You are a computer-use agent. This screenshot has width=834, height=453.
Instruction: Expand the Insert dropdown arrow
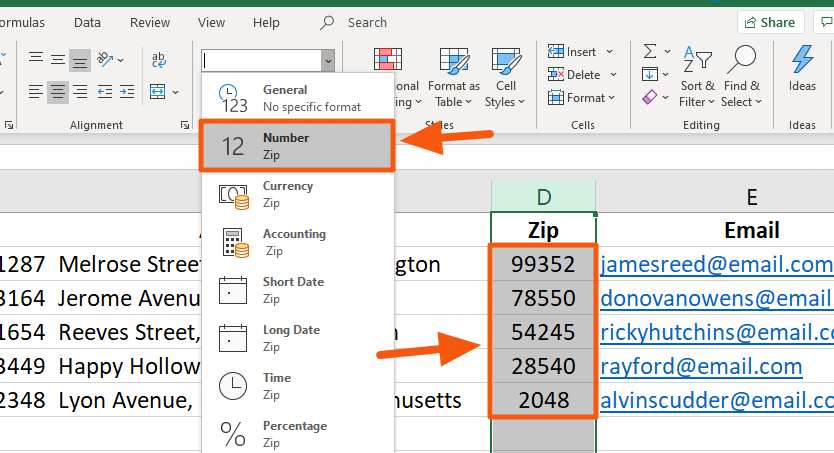point(610,52)
